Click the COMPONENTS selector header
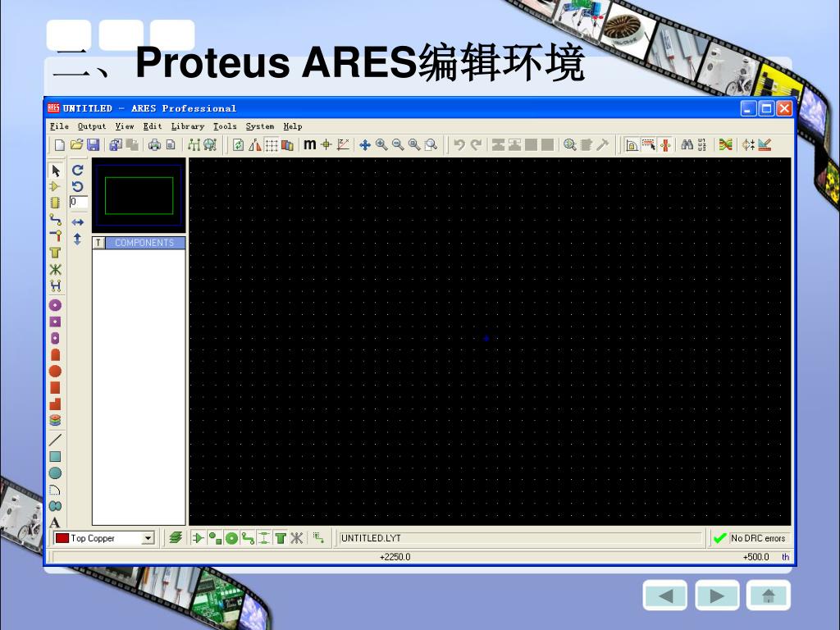 tap(145, 243)
